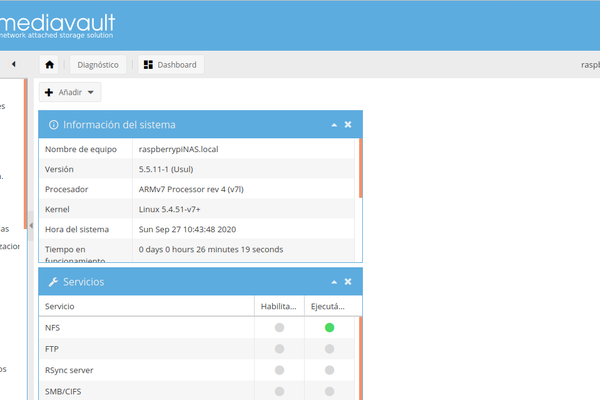Sort by Ejecutándose column header
The image size is (600, 400).
tap(328, 306)
